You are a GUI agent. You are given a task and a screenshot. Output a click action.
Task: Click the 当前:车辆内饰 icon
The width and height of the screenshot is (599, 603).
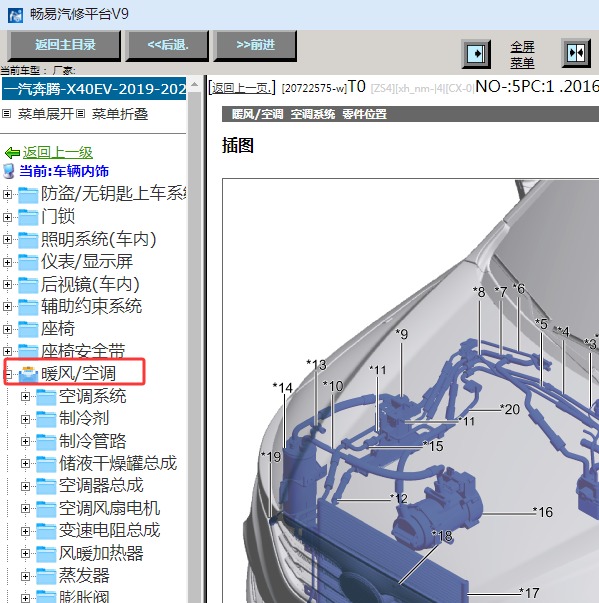[x=9, y=171]
